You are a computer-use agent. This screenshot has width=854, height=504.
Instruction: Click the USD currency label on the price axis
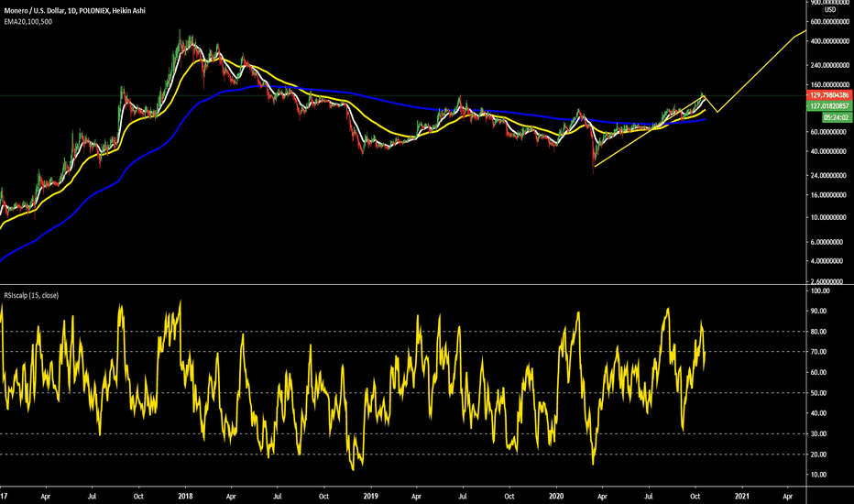pos(829,10)
